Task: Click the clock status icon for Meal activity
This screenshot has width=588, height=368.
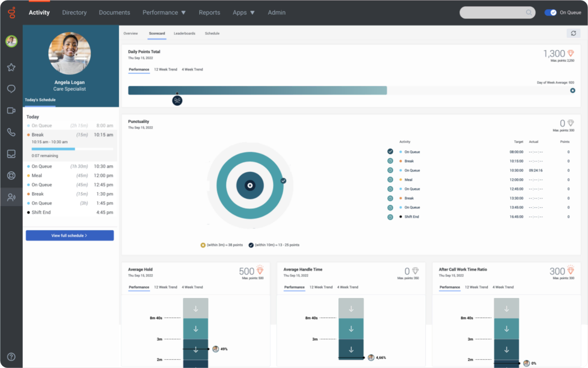Action: tap(390, 180)
